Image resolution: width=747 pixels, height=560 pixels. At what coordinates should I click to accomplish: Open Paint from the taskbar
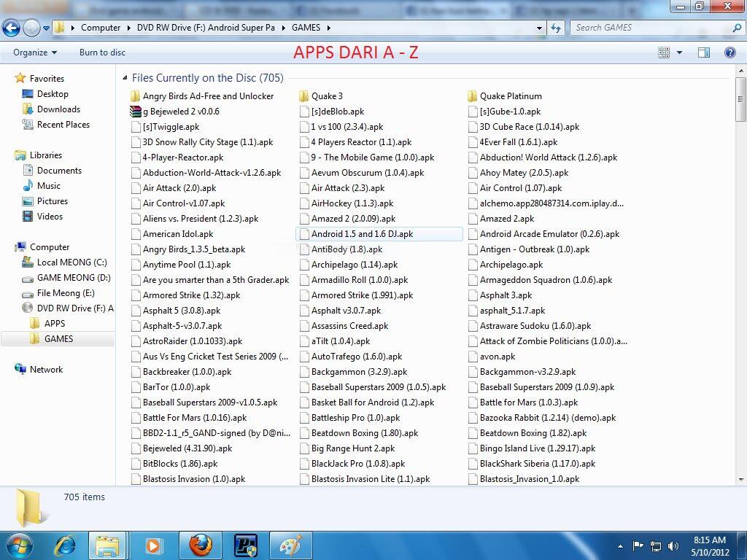291,545
